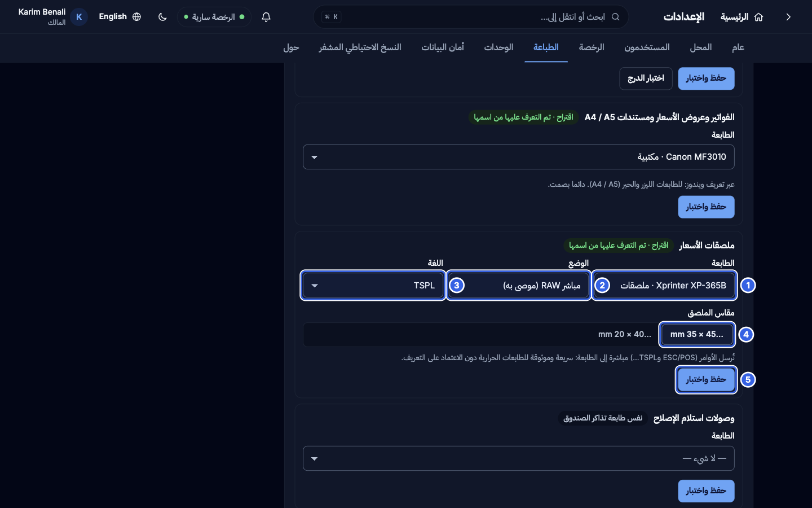The image size is (812, 508).
Task: Click حفظ واختبار next to اختبار الدرج
Action: (706, 78)
